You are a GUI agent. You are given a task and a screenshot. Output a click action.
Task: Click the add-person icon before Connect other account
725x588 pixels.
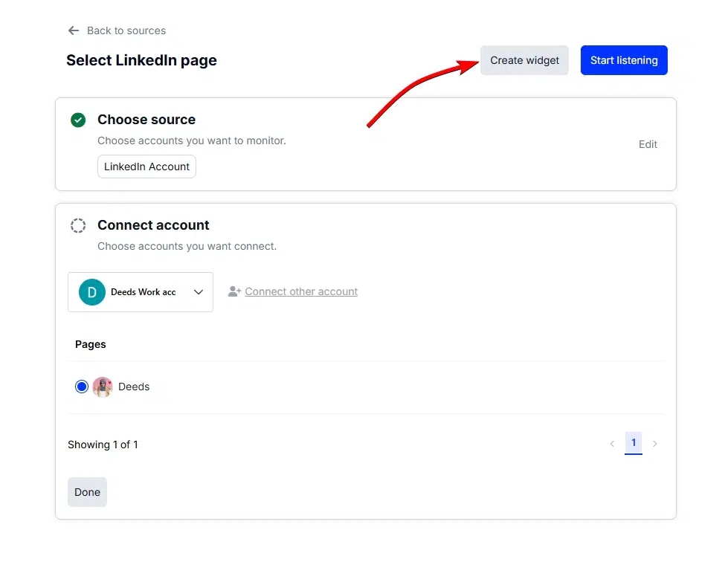click(x=234, y=291)
